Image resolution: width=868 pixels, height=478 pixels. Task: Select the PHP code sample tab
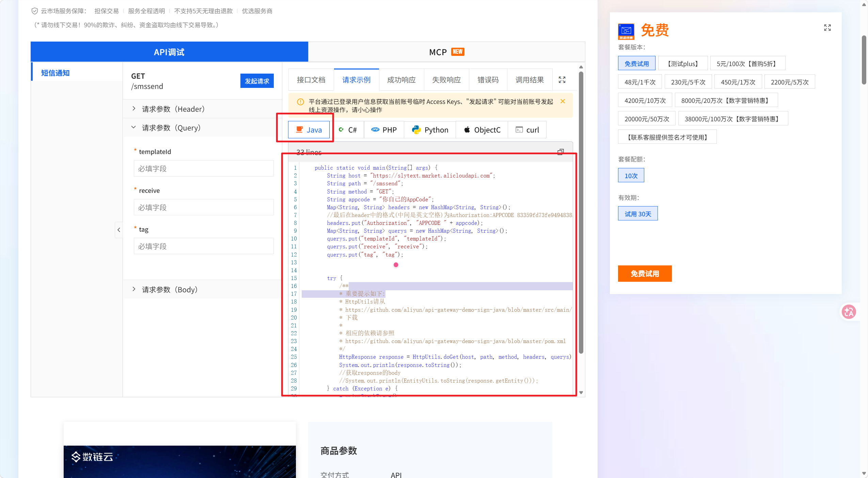tap(384, 130)
